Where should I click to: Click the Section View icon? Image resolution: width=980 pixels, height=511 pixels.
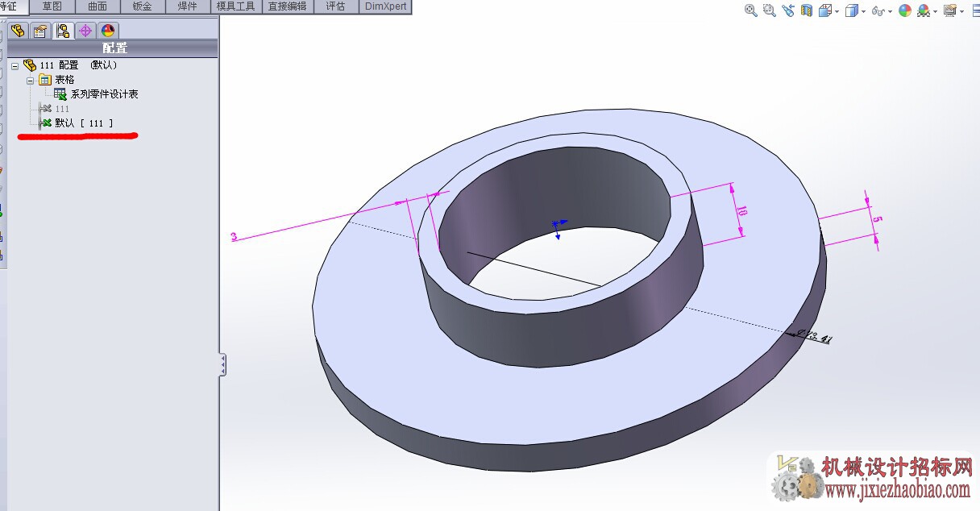coord(807,10)
